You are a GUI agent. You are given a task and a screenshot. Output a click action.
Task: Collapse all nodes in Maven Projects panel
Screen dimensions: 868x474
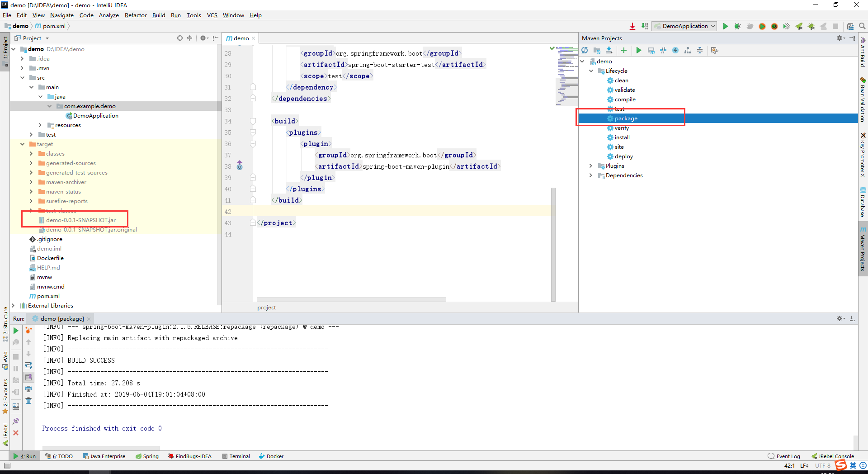point(700,50)
